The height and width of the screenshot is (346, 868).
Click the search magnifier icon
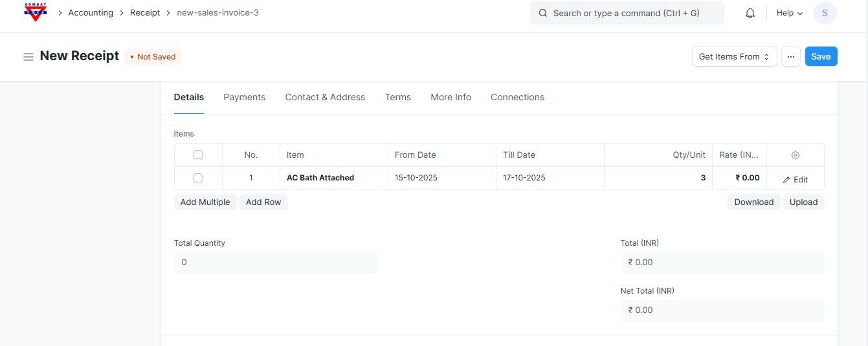pos(542,13)
